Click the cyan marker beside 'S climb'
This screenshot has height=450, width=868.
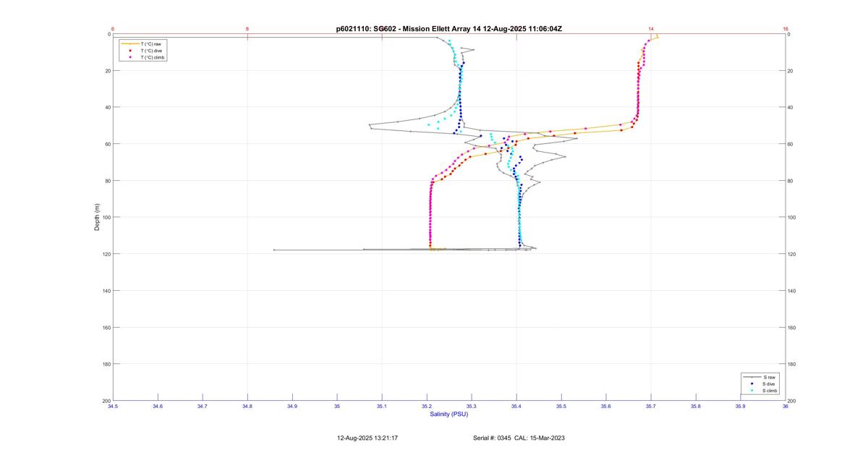click(752, 391)
